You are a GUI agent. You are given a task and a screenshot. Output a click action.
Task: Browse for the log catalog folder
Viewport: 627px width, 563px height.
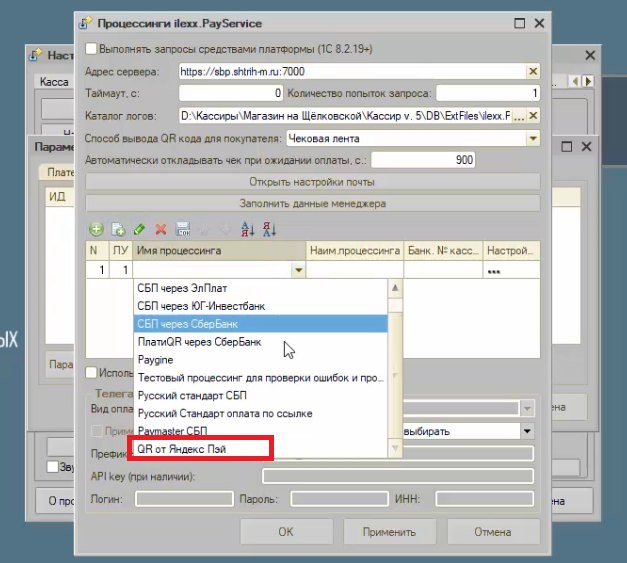pos(519,116)
